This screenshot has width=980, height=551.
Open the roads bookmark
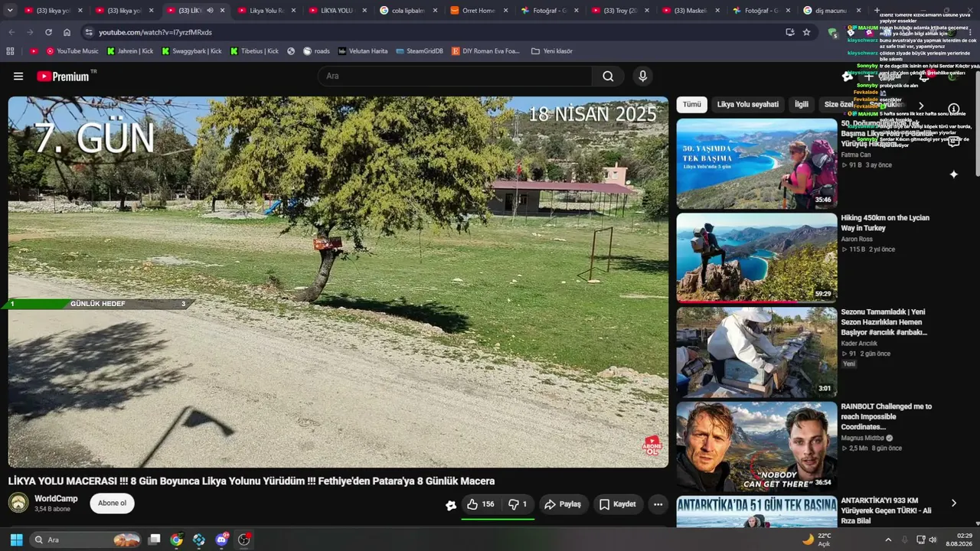316,51
